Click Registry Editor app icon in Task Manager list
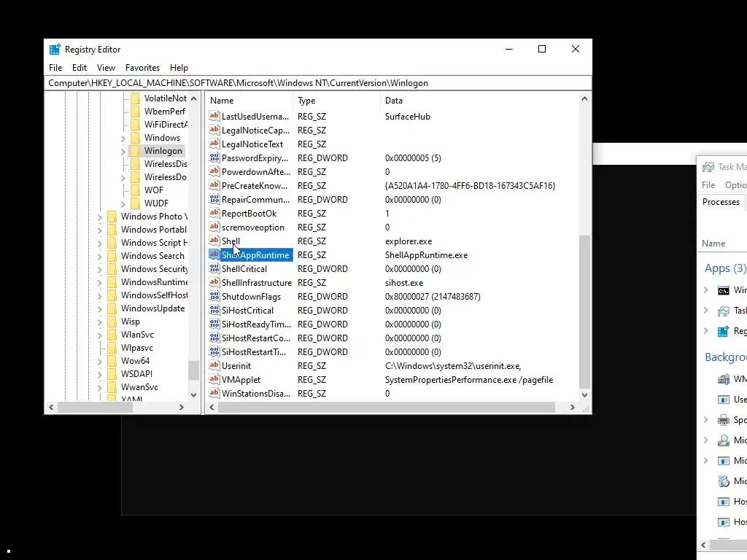 coord(723,332)
